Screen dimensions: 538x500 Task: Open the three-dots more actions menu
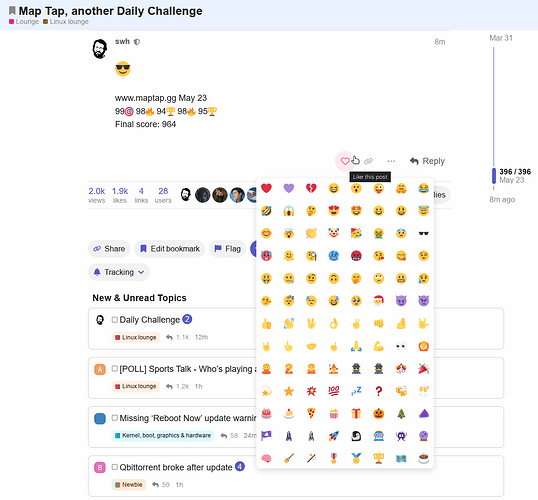tap(391, 161)
